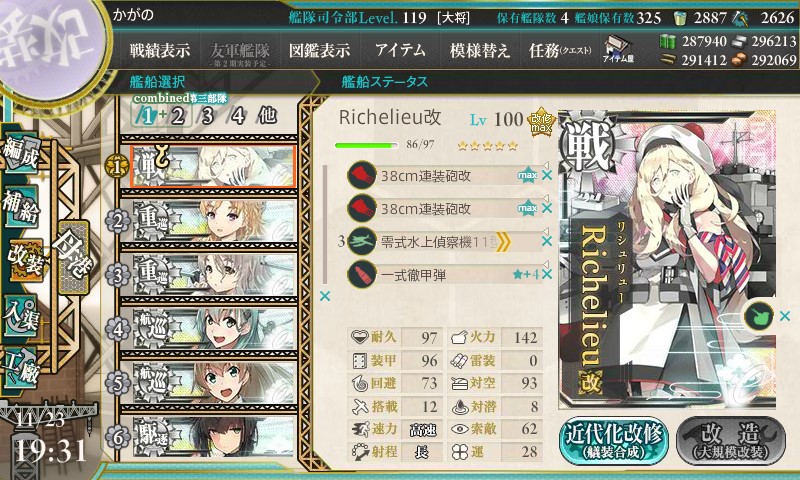Click the 改造 remodel button
Image resolution: width=800 pixels, height=480 pixels.
(731, 441)
